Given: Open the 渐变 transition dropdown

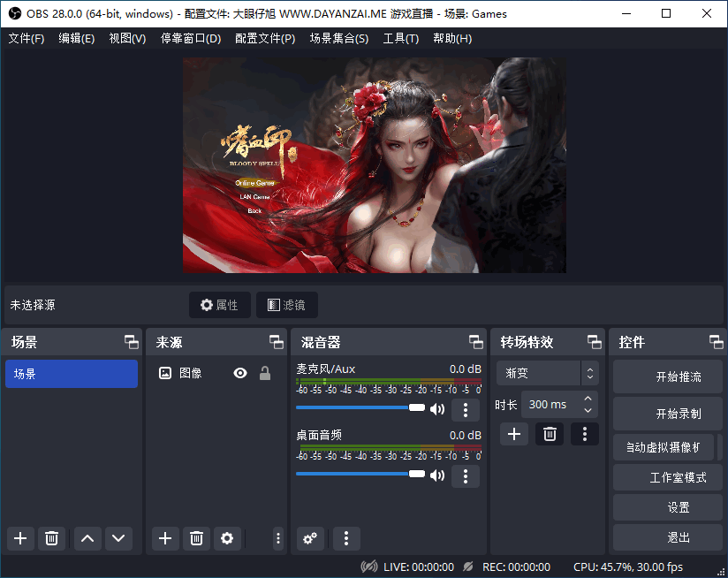Looking at the screenshot, I should pyautogui.click(x=548, y=374).
